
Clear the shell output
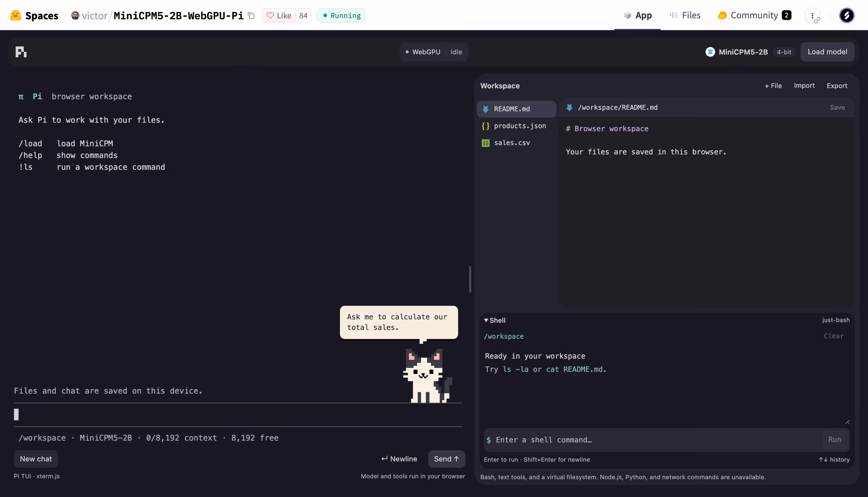(x=834, y=336)
